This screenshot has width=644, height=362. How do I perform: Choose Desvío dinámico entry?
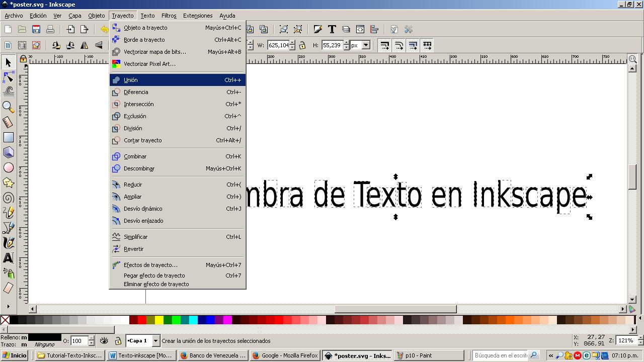[x=178, y=209]
